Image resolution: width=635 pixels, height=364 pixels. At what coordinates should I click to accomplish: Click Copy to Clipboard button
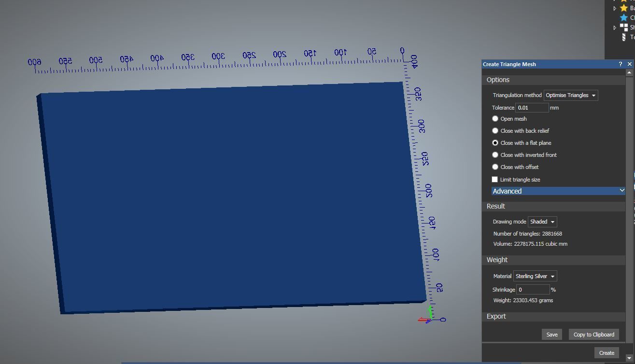point(593,335)
